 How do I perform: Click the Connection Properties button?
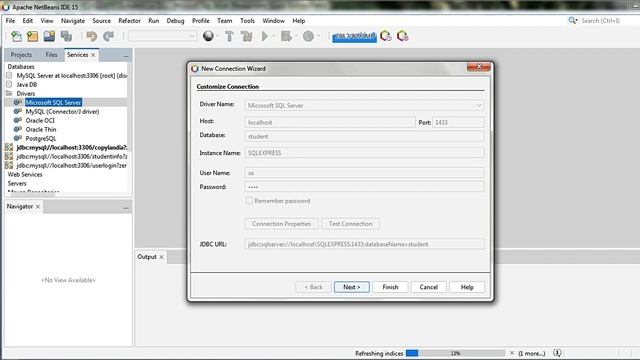coord(281,224)
